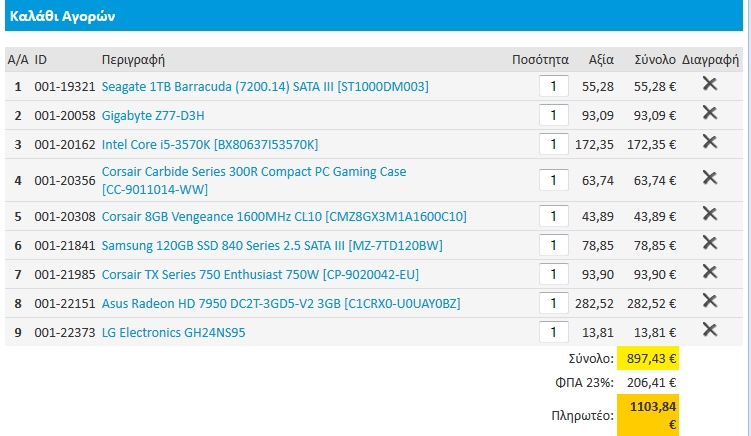Viewport: 751px width, 436px height.
Task: View Asus Radeon HD 7950 product page
Action: 281,304
